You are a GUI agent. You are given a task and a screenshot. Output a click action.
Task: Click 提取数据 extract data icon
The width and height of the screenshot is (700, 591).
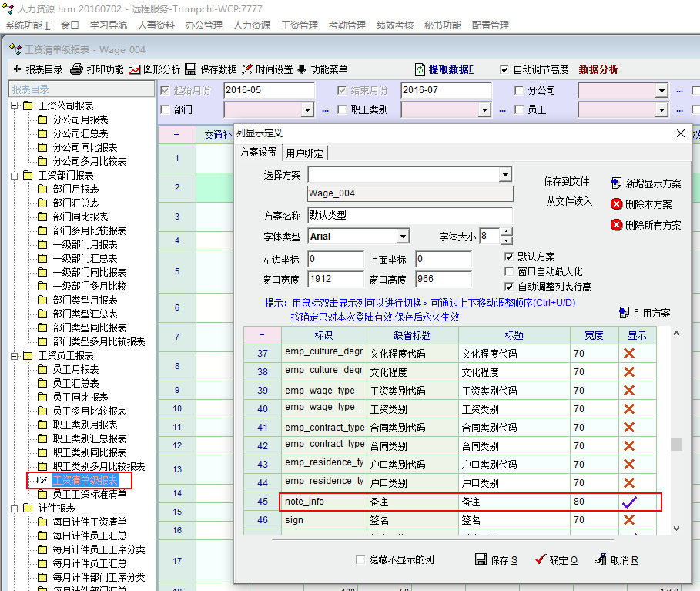pos(420,69)
